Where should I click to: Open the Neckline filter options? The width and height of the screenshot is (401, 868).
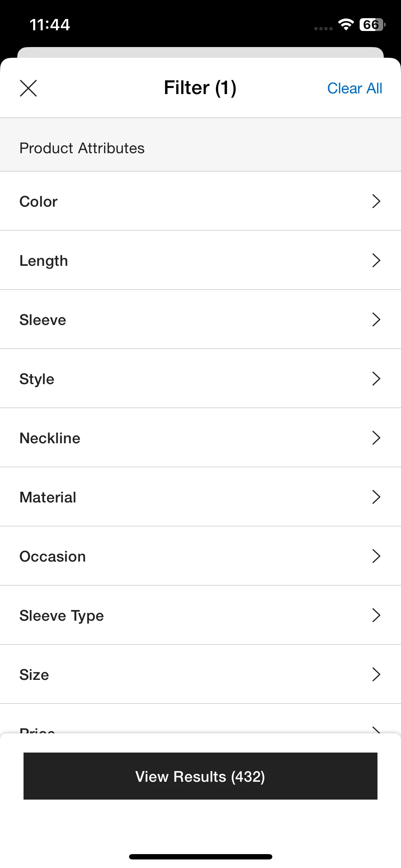pos(200,438)
